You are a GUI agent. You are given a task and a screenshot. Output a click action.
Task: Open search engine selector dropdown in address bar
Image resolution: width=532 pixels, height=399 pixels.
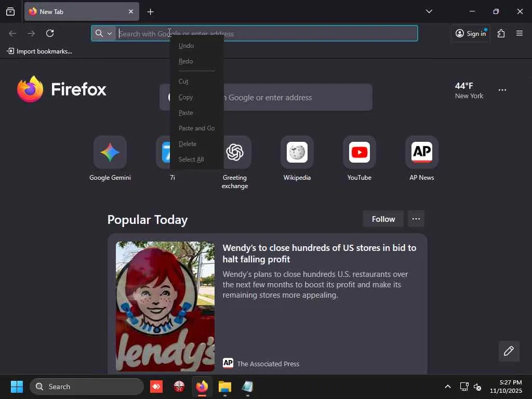[103, 33]
